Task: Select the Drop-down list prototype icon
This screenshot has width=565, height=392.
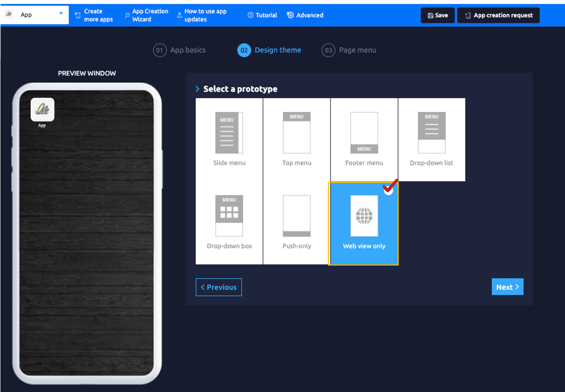Action: click(x=431, y=133)
